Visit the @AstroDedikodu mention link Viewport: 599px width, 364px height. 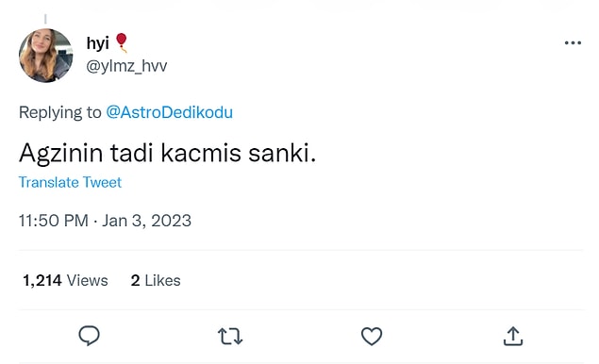coord(169,112)
